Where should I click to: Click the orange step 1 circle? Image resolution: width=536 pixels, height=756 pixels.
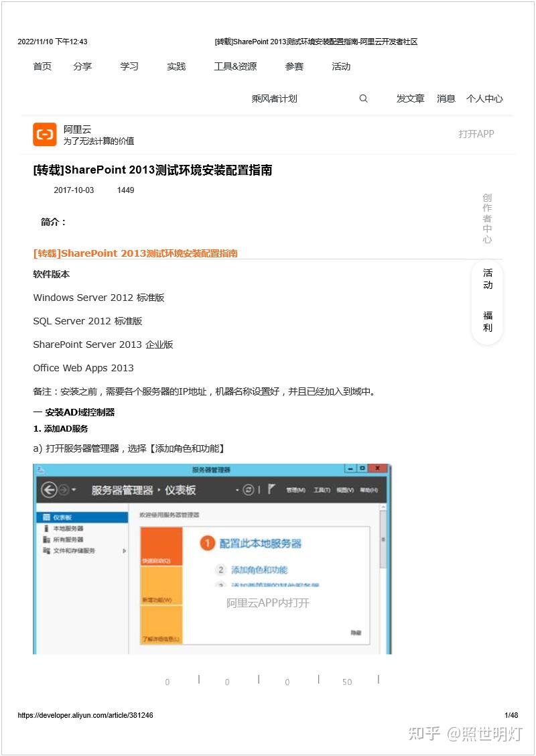[x=207, y=544]
